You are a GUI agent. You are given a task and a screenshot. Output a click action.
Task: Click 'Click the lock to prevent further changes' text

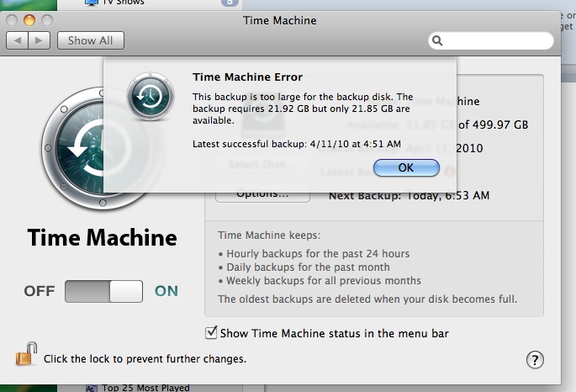[x=145, y=359]
